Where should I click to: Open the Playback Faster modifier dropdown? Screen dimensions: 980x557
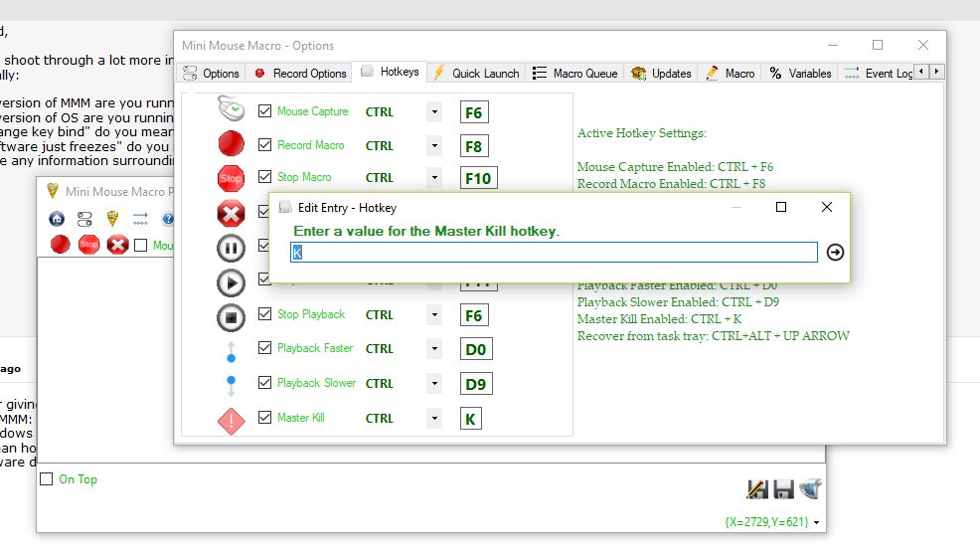[x=434, y=349]
